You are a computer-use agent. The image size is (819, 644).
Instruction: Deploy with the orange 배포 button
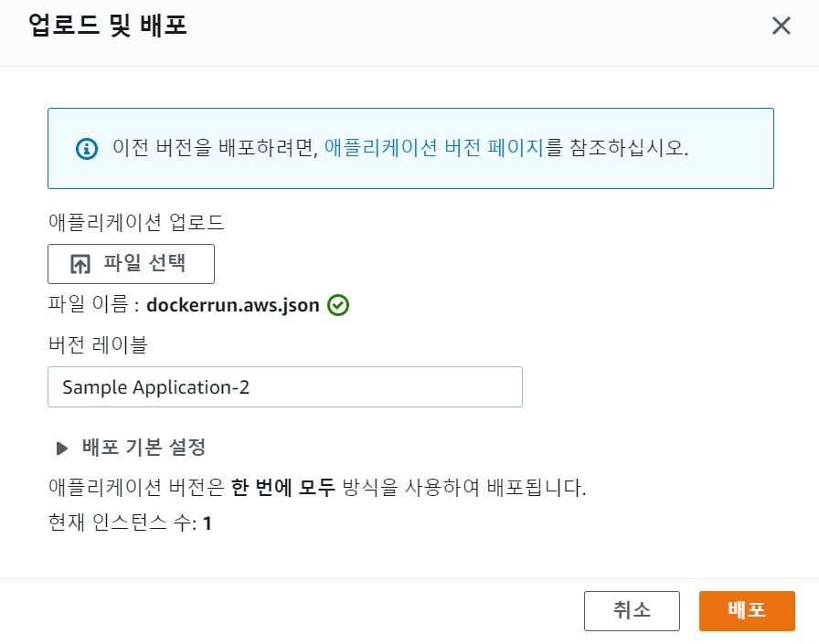coord(747,610)
